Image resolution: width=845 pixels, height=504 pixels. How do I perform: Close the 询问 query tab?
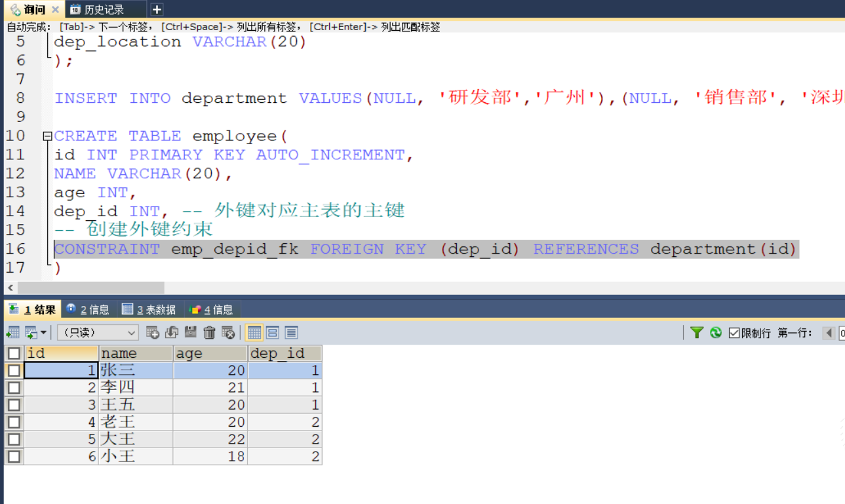[x=55, y=10]
